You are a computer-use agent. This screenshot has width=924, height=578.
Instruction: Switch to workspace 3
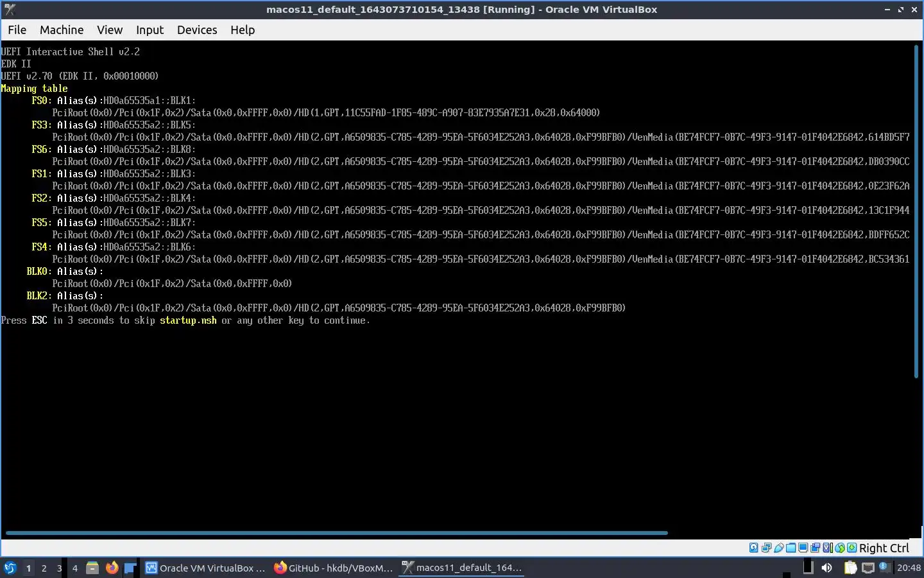pyautogui.click(x=59, y=568)
